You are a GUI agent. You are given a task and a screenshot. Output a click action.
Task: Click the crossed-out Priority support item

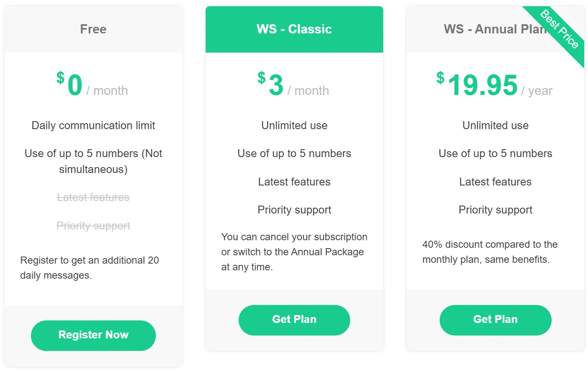pyautogui.click(x=93, y=226)
